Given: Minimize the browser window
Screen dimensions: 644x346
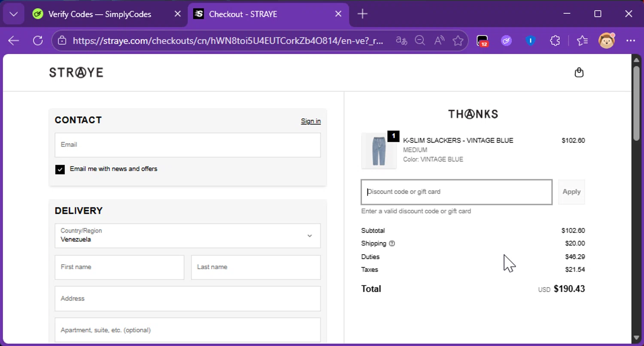Looking at the screenshot, I should (566, 14).
